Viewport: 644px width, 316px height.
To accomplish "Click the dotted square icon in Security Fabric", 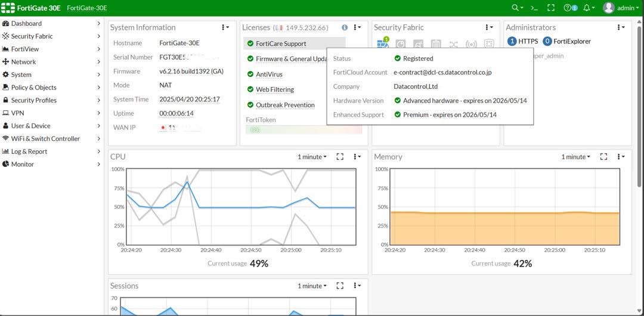I will (489, 44).
